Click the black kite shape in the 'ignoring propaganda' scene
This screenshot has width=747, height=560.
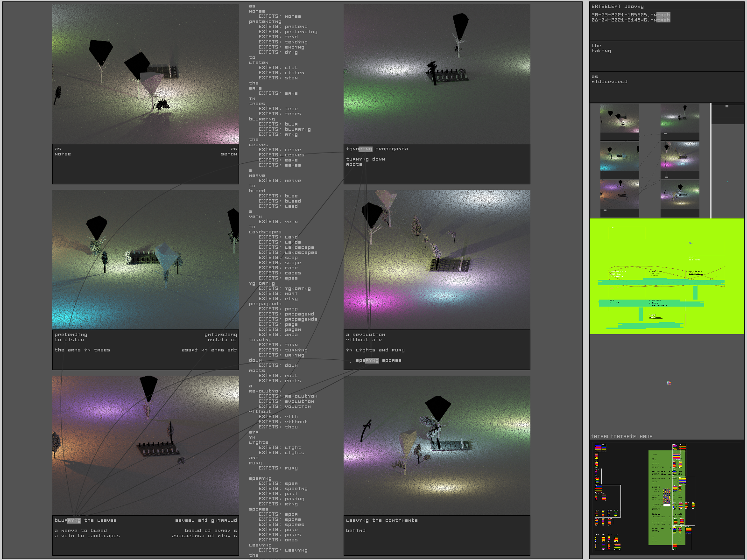[460, 27]
